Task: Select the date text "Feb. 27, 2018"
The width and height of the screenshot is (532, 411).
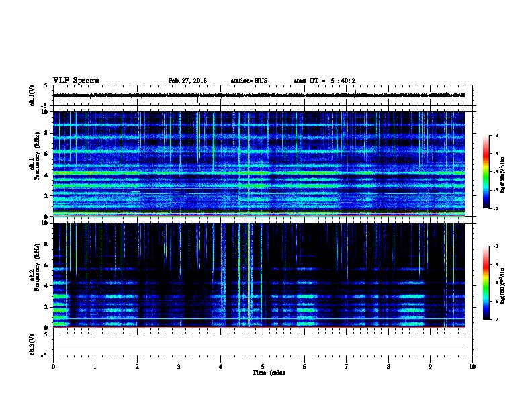Action: click(x=187, y=81)
